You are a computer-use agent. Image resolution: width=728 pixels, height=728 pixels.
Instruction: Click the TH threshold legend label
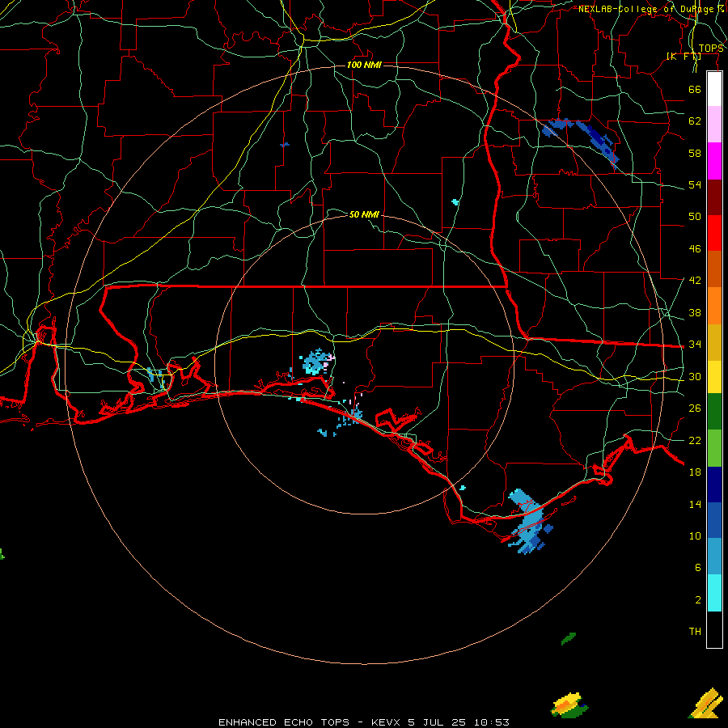695,632
